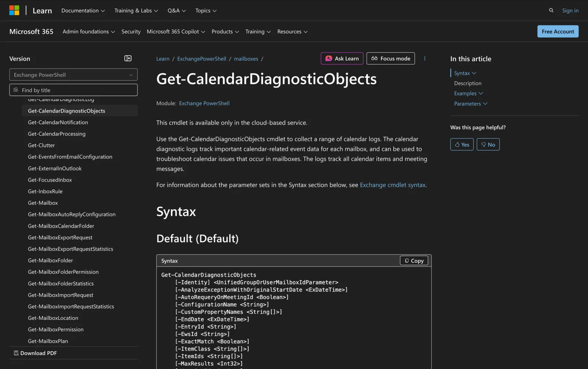Image resolution: width=588 pixels, height=369 pixels.
Task: Open Get-MailboxPermission in sidebar
Action: [55, 329]
